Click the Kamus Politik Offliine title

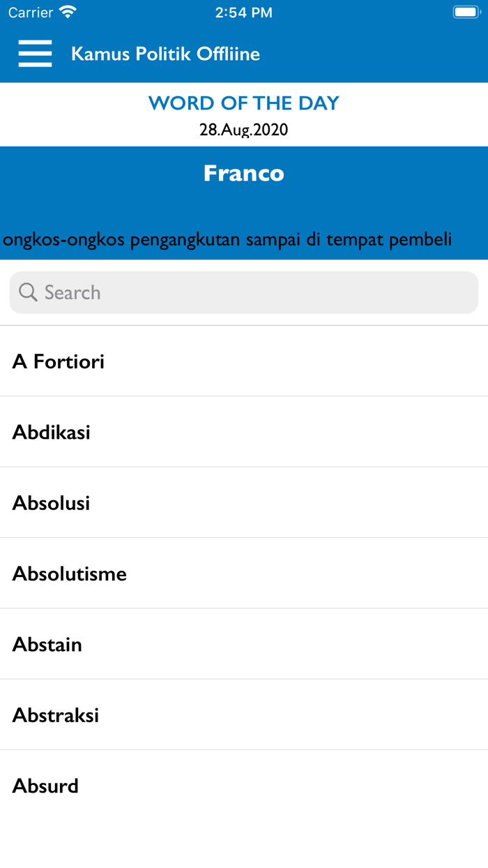[x=165, y=53]
